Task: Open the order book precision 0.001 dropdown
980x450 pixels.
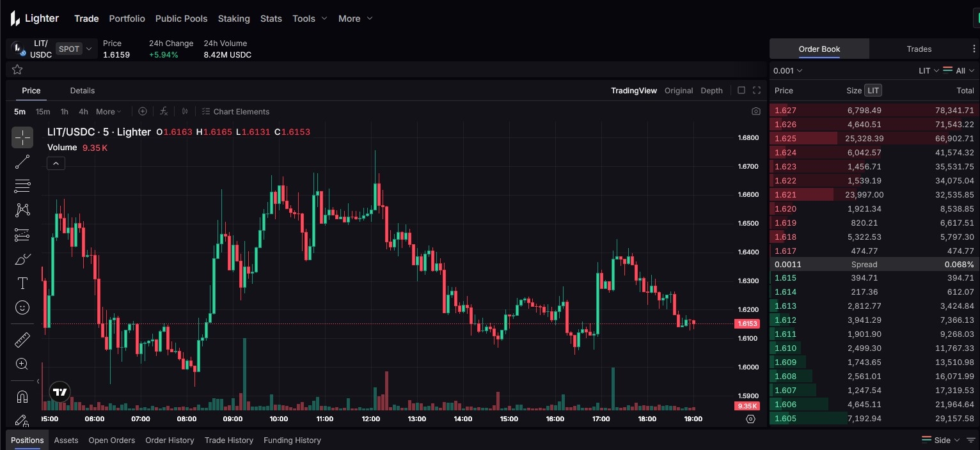Action: coord(787,70)
